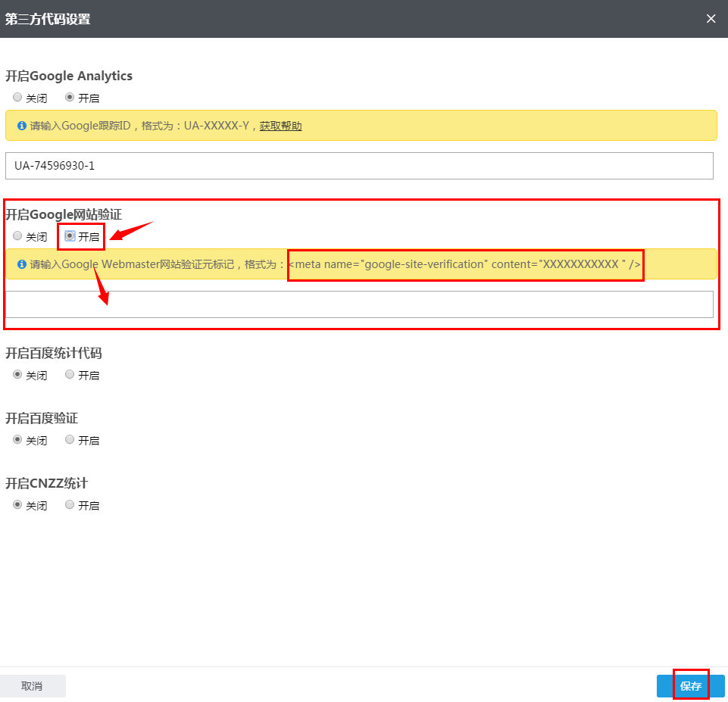
Task: Click the empty Google网站验证 meta tag field
Action: [359, 304]
